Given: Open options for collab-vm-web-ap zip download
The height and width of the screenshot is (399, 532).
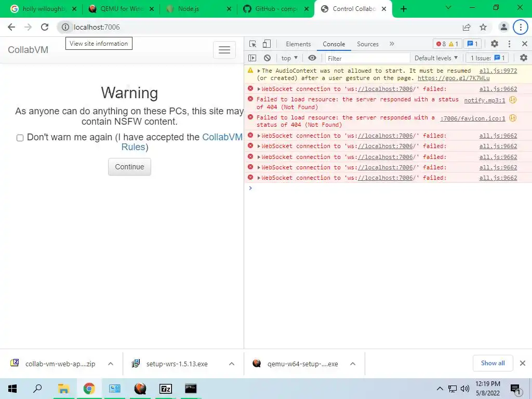Looking at the screenshot, I should tap(111, 364).
